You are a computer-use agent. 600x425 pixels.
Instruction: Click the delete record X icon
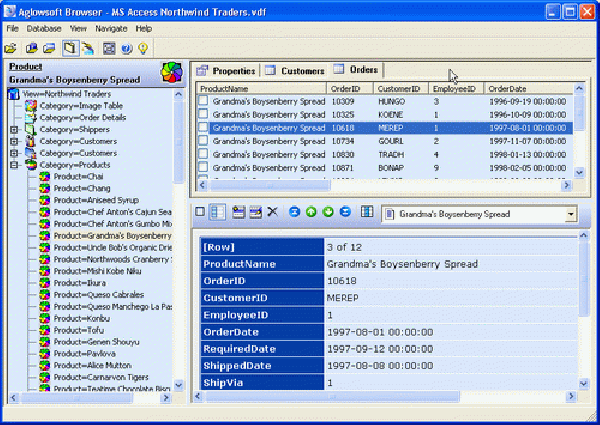[x=272, y=213]
